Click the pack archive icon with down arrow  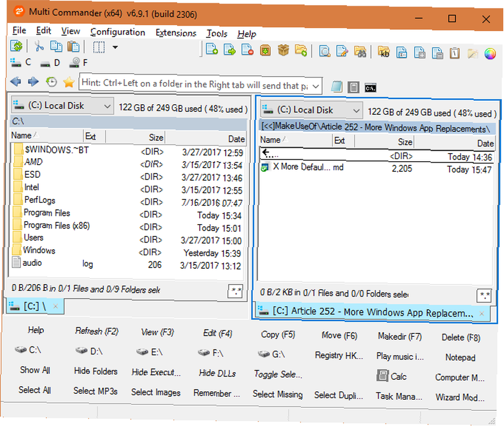pos(265,50)
